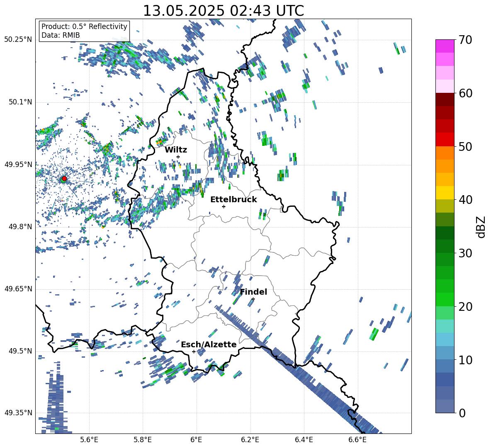Click the 20 colorbar tick label

click(x=465, y=306)
